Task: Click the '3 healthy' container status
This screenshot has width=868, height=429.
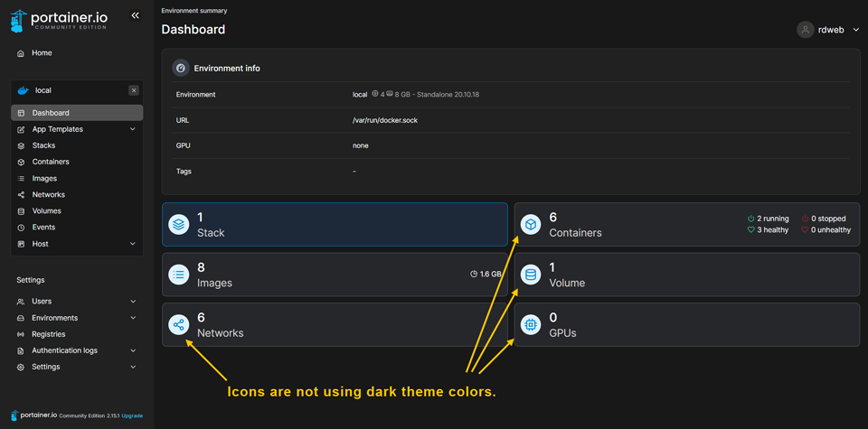Action: point(768,230)
